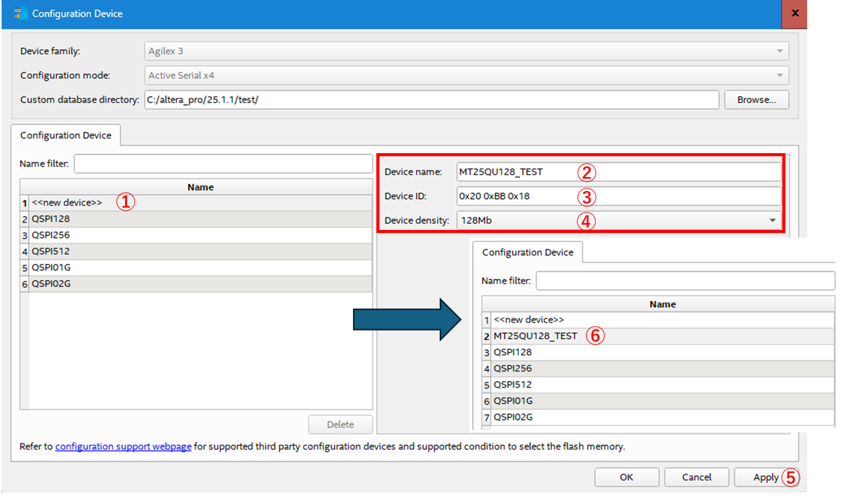The image size is (842, 504).
Task: Click the Custom database directory field
Action: point(431,100)
